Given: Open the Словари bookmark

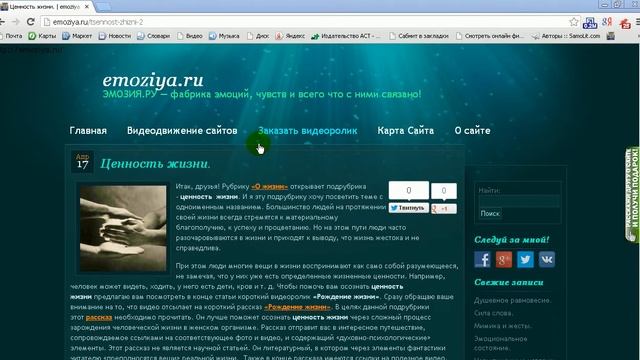Looking at the screenshot, I should pyautogui.click(x=153, y=36).
